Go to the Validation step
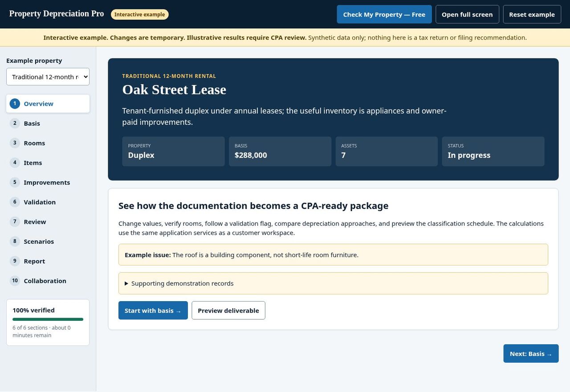The image size is (570, 392). (x=48, y=202)
